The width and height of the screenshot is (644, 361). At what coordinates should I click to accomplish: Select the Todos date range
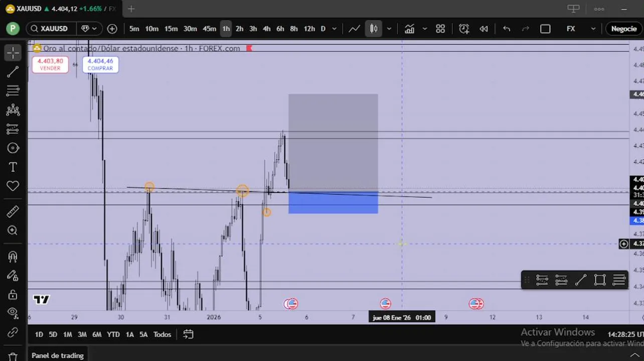162,334
